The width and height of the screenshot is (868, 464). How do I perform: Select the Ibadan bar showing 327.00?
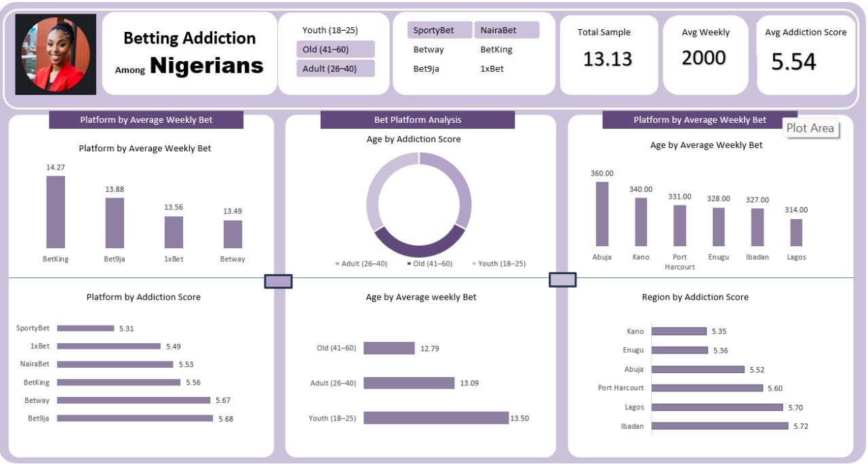tap(757, 227)
